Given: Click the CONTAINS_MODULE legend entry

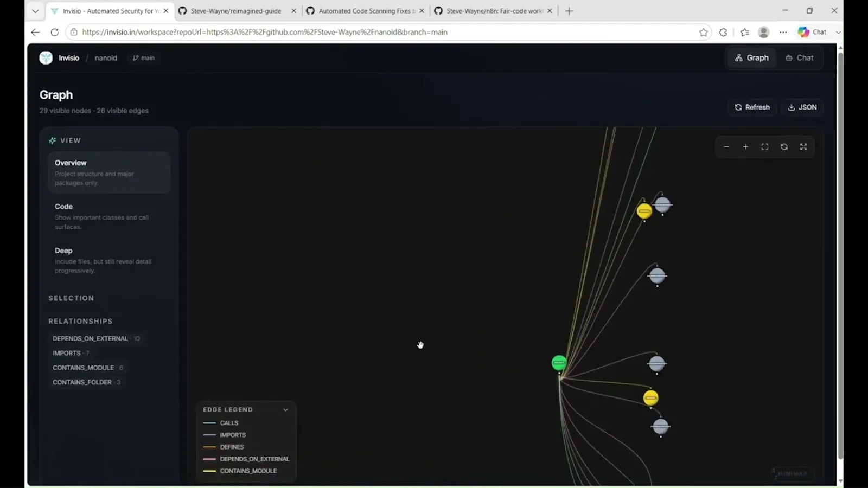Looking at the screenshot, I should coord(240,471).
